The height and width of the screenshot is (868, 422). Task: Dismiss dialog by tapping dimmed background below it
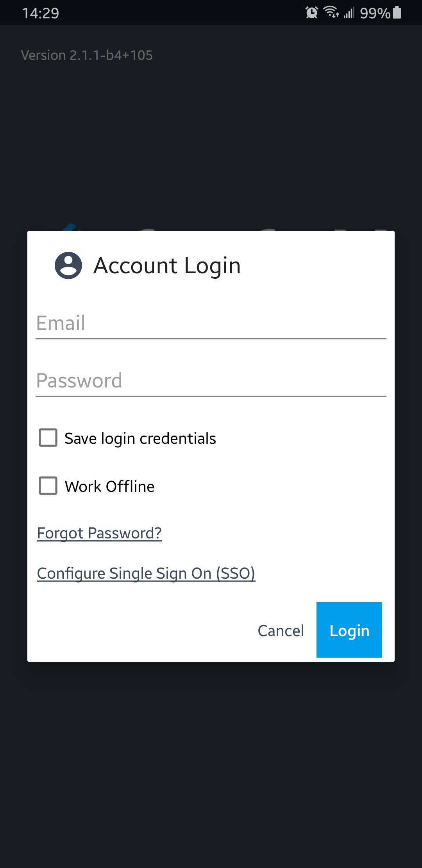211,762
